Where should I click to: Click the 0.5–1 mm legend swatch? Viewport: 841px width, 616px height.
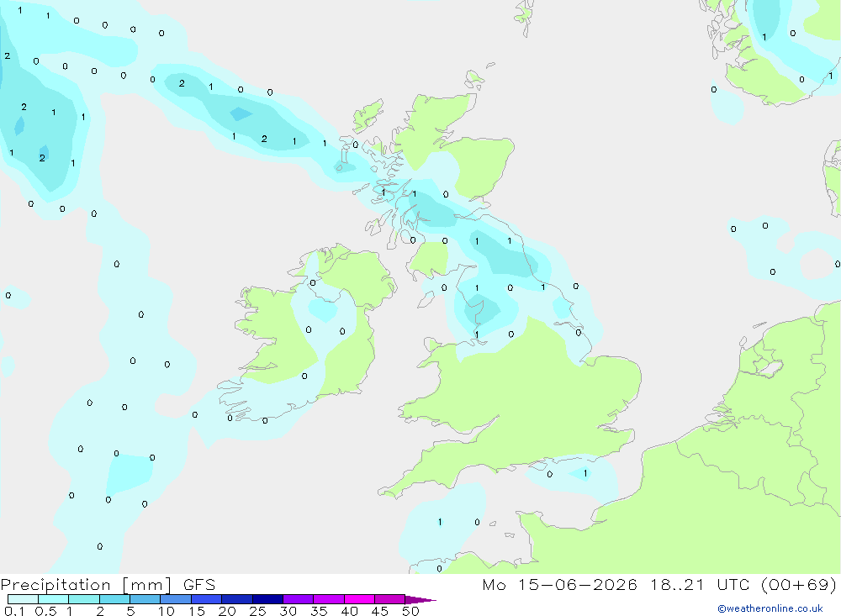(54, 599)
